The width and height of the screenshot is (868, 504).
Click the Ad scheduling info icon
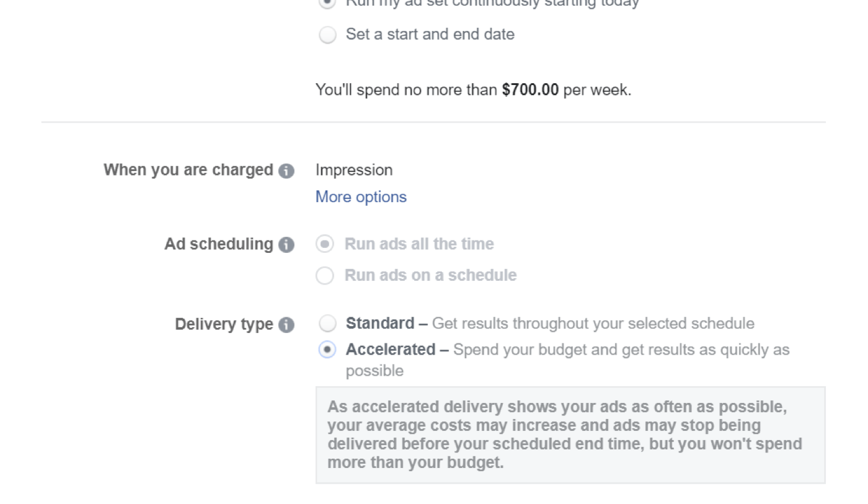286,245
